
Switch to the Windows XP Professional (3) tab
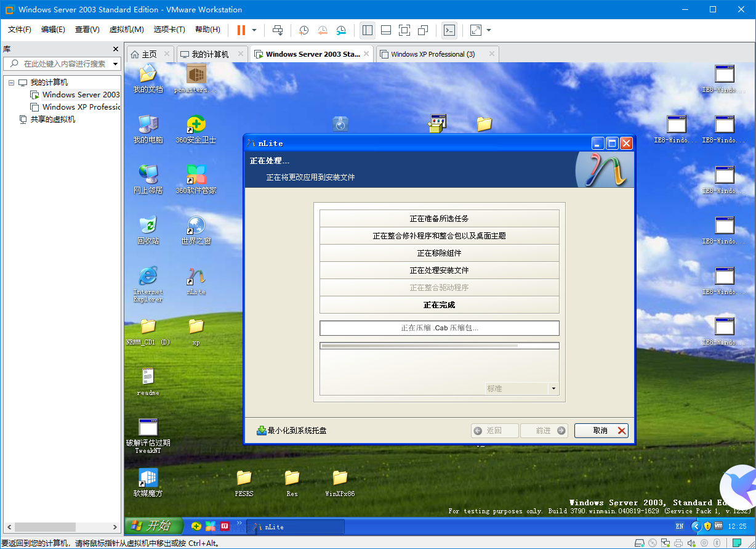tap(436, 54)
